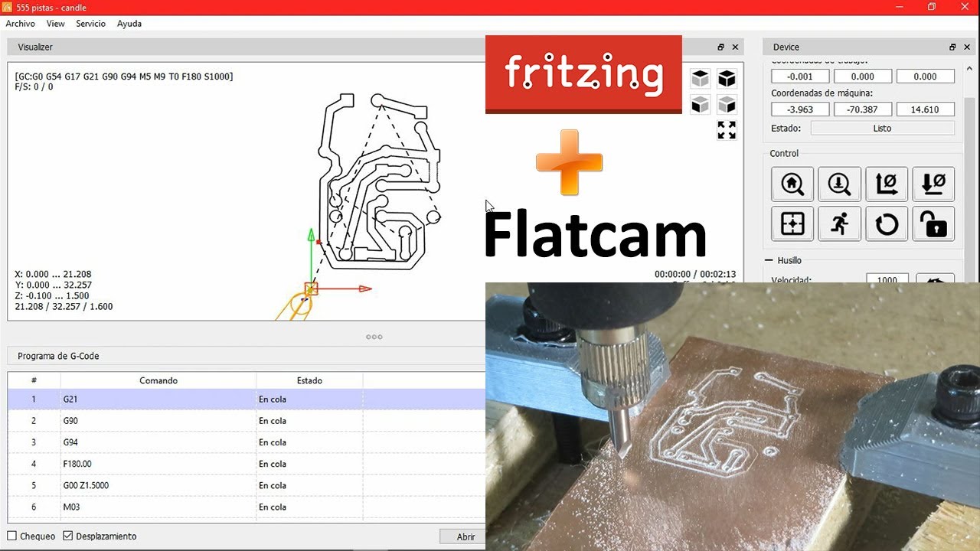The width and height of the screenshot is (980, 551).
Task: Collapse the Husillo section
Action: coord(769,260)
